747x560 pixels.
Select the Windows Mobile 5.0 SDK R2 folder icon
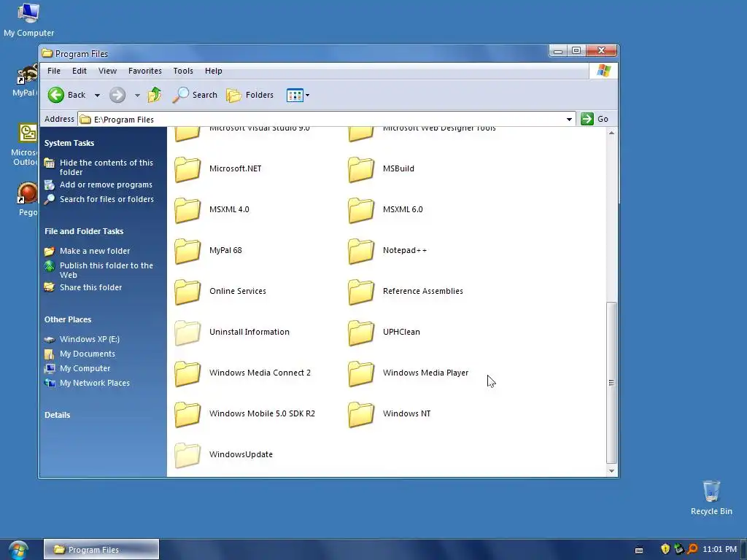(187, 415)
